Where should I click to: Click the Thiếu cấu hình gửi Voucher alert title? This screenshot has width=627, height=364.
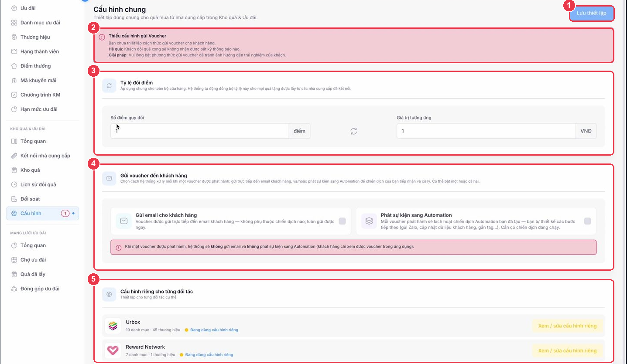click(x=137, y=36)
